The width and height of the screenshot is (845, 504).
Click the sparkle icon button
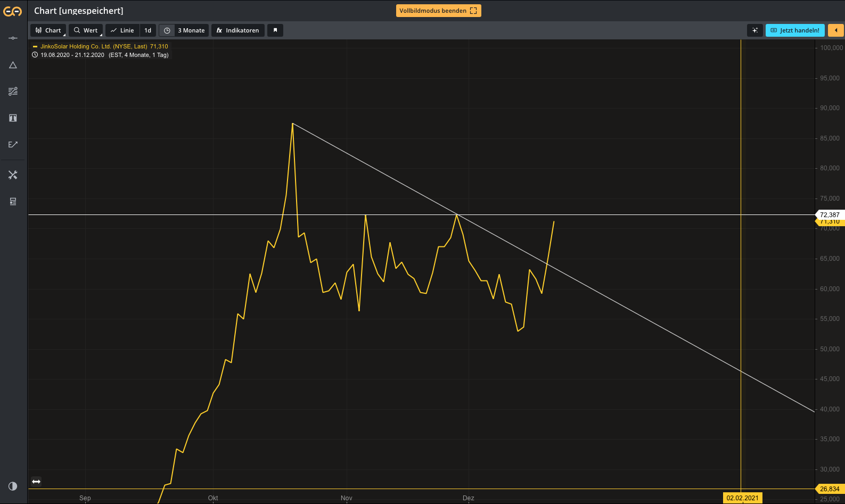755,30
